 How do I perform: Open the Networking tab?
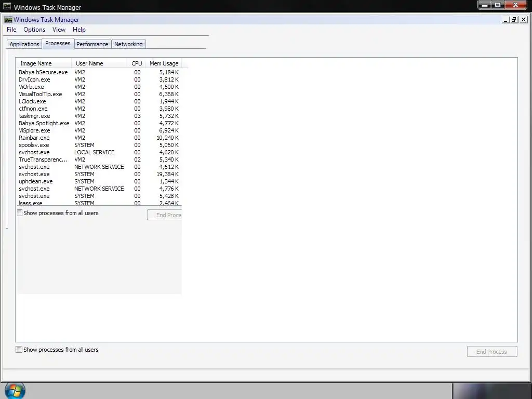pos(129,44)
